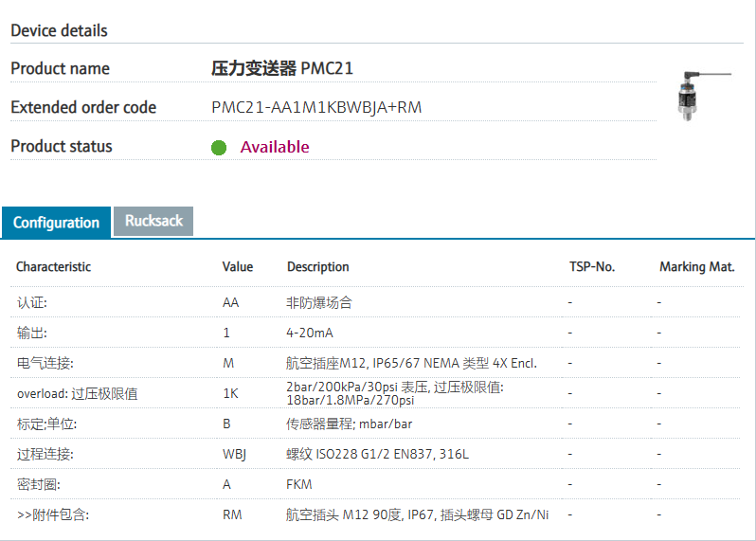The image size is (756, 541).
Task: Click the Marking Mat. column header
Action: click(696, 267)
